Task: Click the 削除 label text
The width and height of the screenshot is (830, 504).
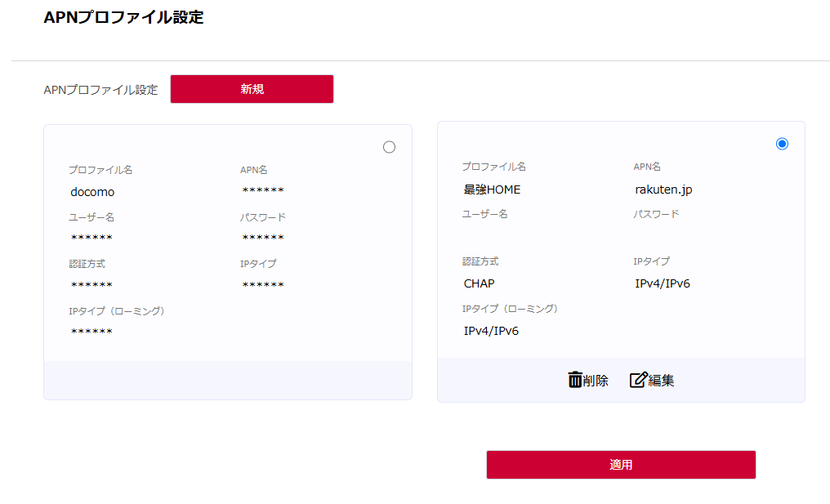Action: tap(596, 381)
